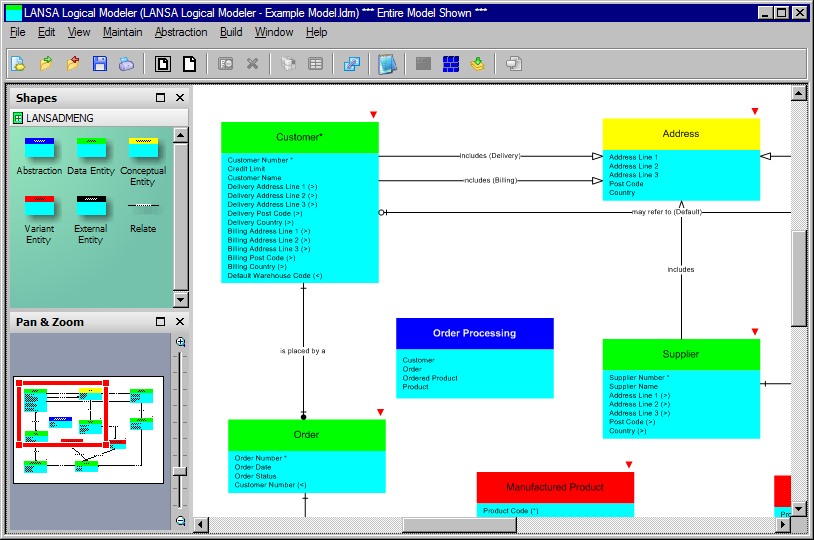This screenshot has height=540, width=814.
Task: Click the Pan & Zoom model thumbnail
Action: coord(88,430)
